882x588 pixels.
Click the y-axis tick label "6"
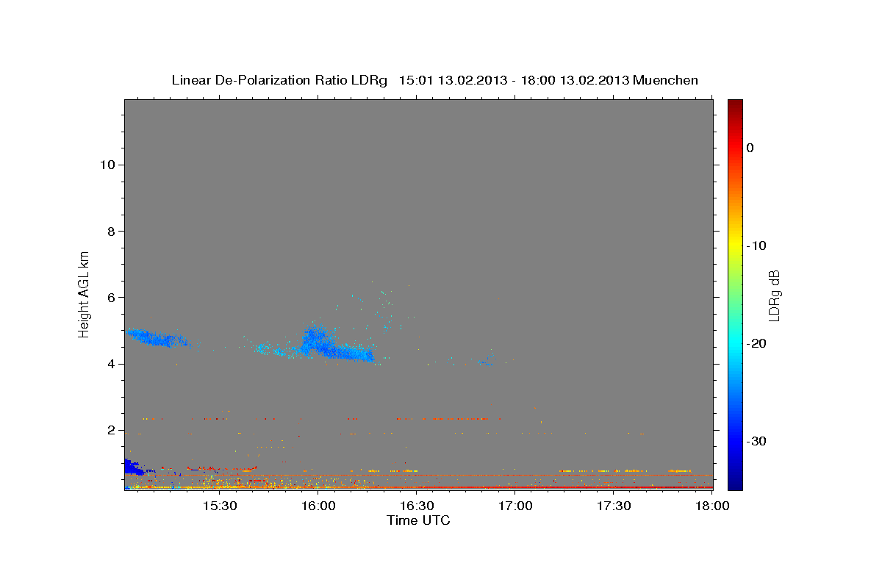110,298
